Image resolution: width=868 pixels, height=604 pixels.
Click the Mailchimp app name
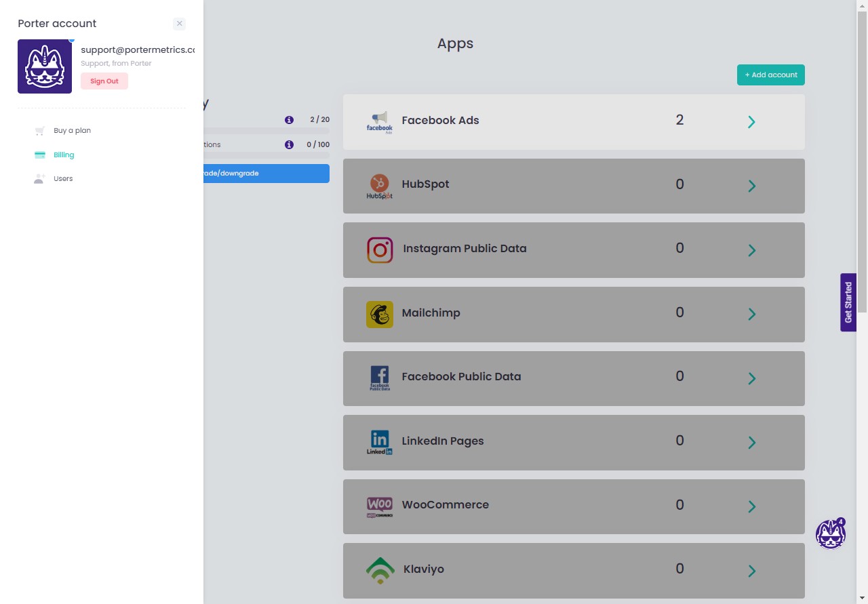tap(431, 313)
